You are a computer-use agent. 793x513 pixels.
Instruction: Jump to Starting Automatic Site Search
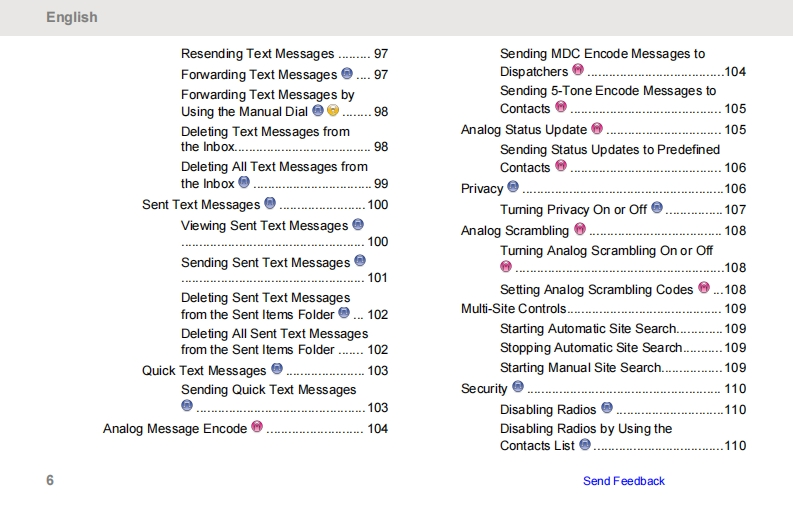click(587, 328)
